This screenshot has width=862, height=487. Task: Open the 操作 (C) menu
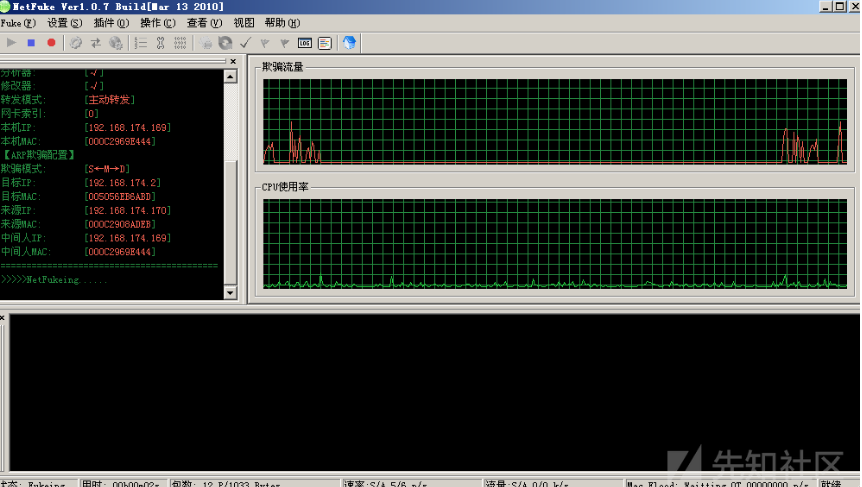pos(158,23)
